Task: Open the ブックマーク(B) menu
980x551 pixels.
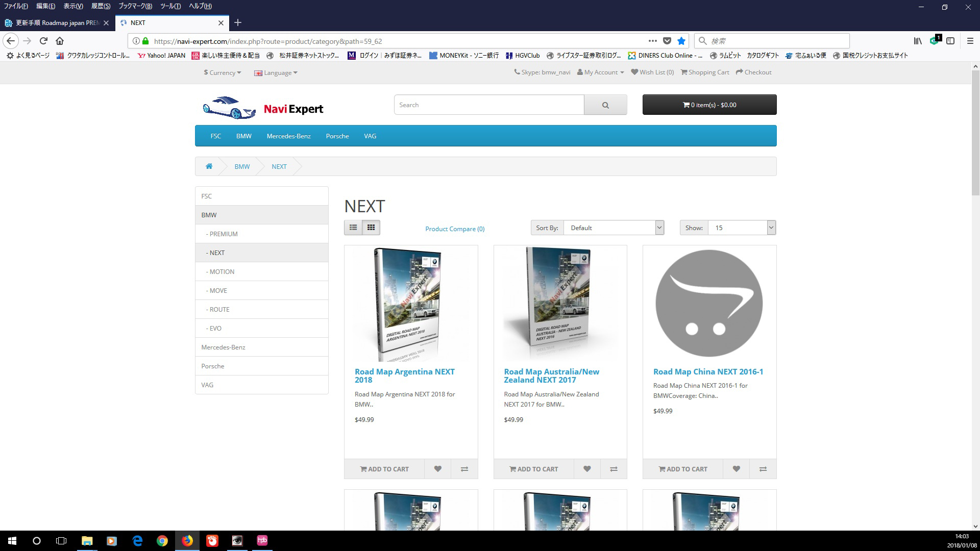Action: (135, 6)
